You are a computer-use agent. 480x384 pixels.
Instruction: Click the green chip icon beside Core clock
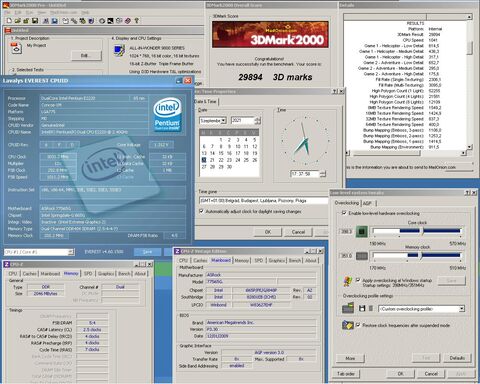point(362,231)
